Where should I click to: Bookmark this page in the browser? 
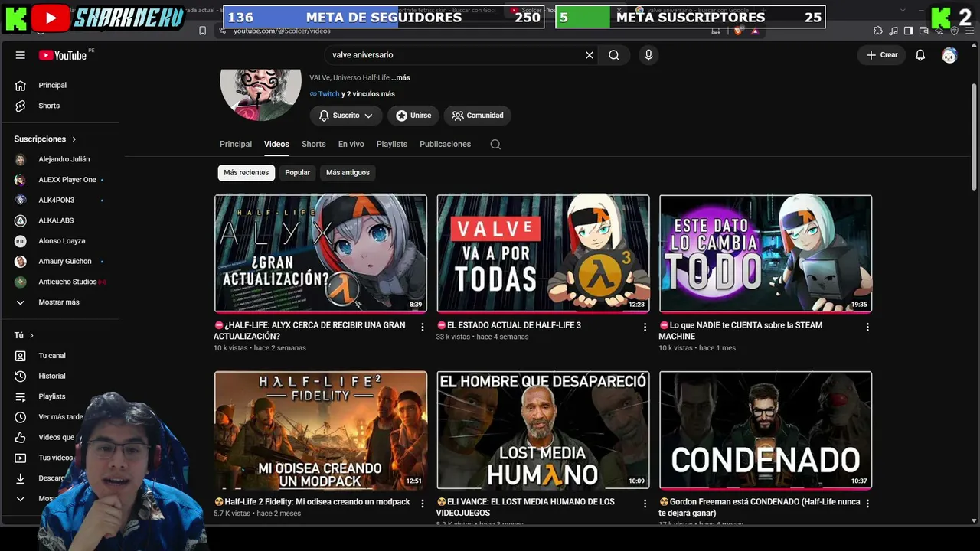[202, 31]
